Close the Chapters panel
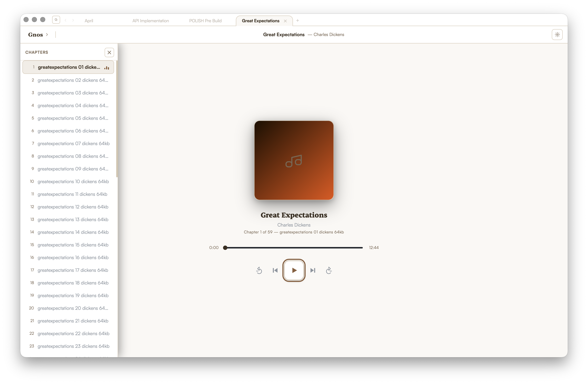The image size is (588, 384). 109,52
